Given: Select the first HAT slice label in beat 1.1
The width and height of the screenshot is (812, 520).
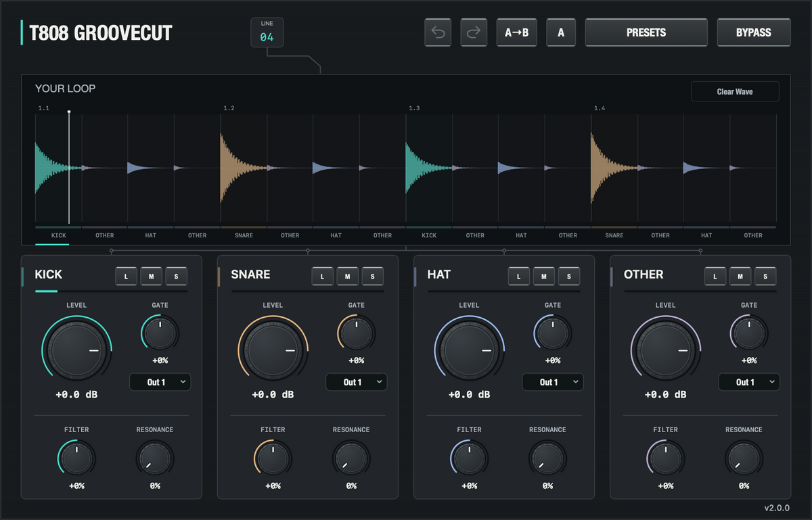Looking at the screenshot, I should (x=151, y=235).
